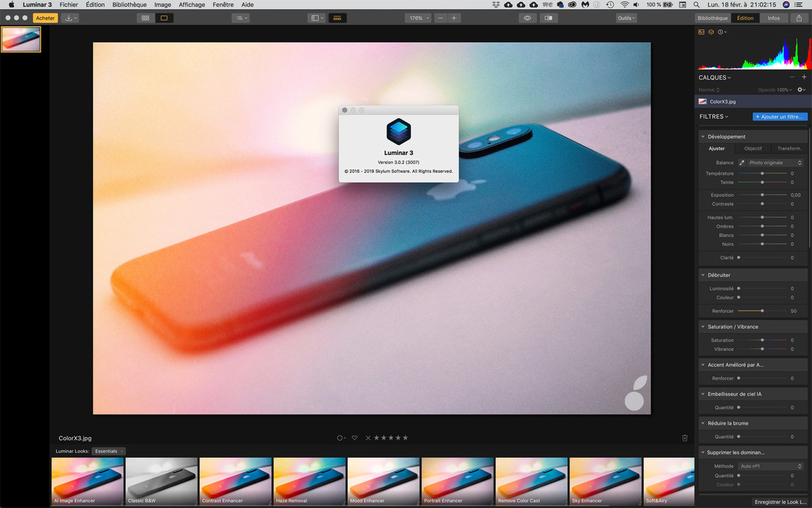Delete image using trash icon

tap(685, 438)
